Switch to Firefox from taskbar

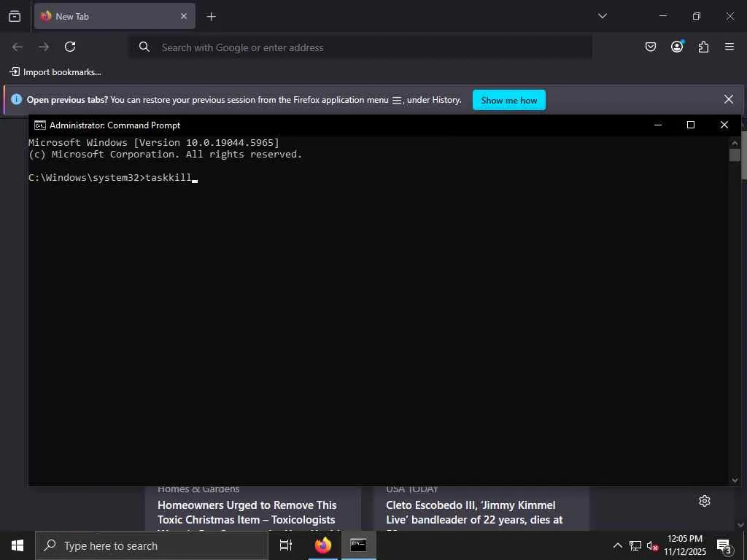323,545
